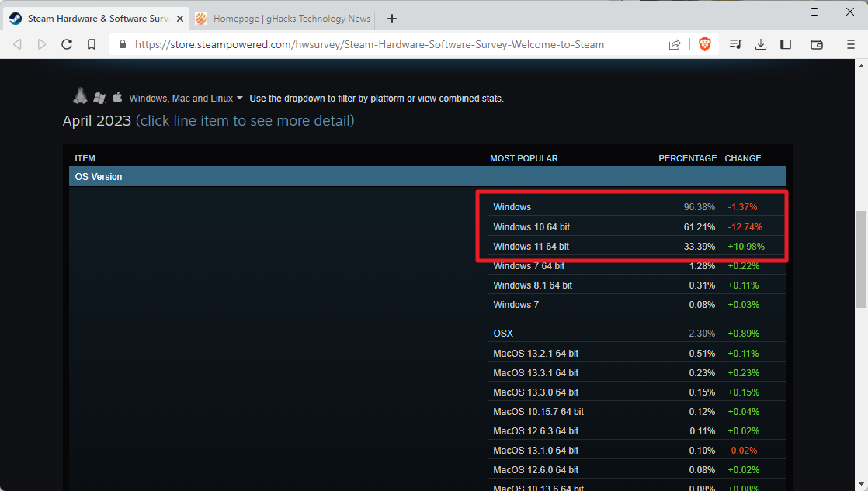The height and width of the screenshot is (491, 868).
Task: Select the OSX category row
Action: point(637,334)
